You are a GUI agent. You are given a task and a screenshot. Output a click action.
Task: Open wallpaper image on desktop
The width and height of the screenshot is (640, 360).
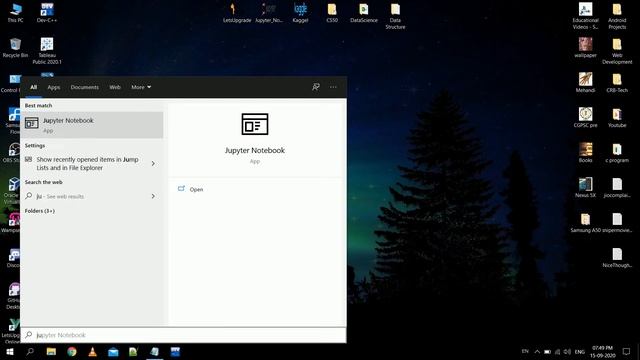[585, 47]
